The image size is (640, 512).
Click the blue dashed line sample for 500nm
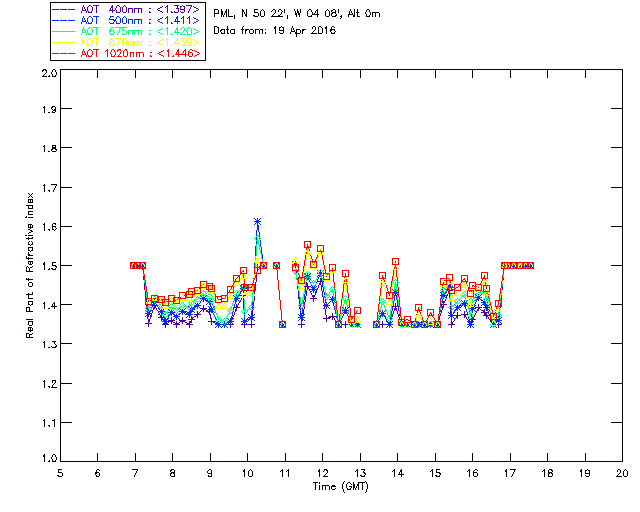[64, 20]
